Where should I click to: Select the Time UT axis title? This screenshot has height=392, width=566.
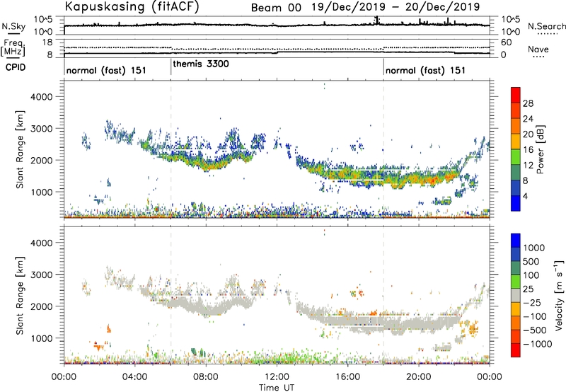tap(277, 388)
